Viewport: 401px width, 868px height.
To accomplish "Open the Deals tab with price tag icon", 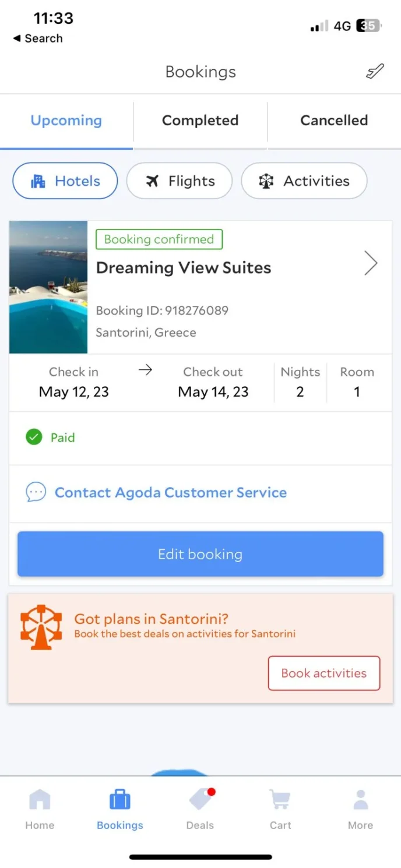I will coord(200,807).
